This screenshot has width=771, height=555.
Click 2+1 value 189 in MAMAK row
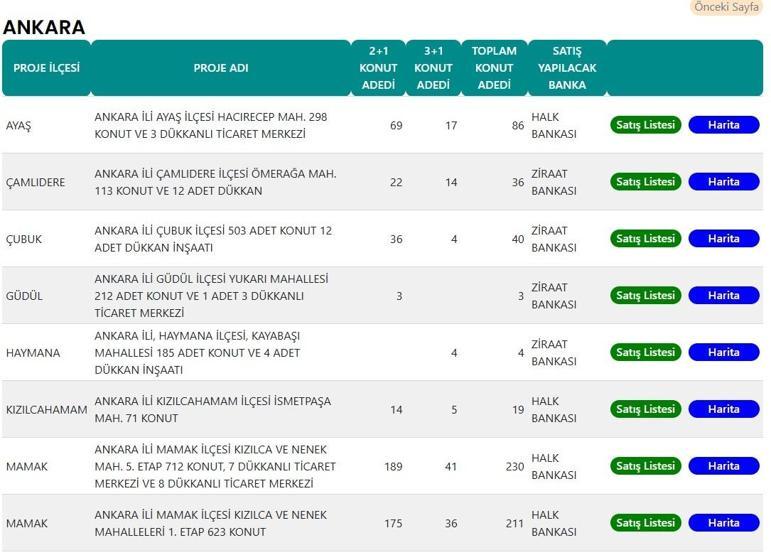pyautogui.click(x=393, y=467)
